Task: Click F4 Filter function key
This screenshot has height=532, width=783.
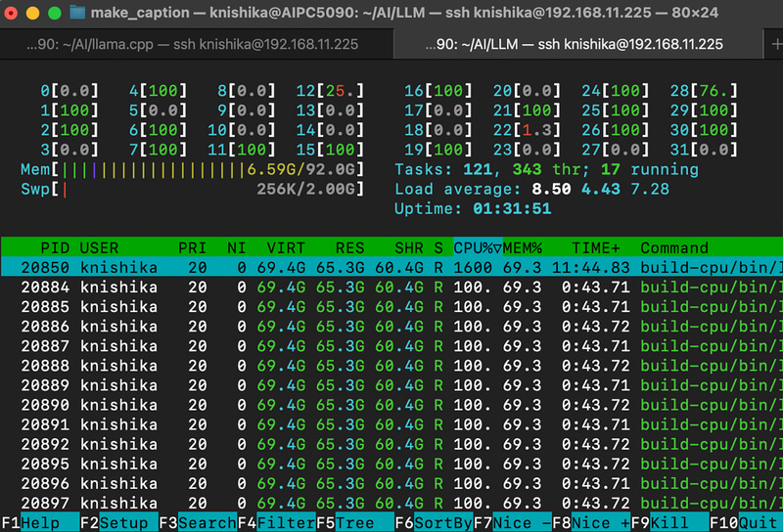Action: click(x=277, y=522)
